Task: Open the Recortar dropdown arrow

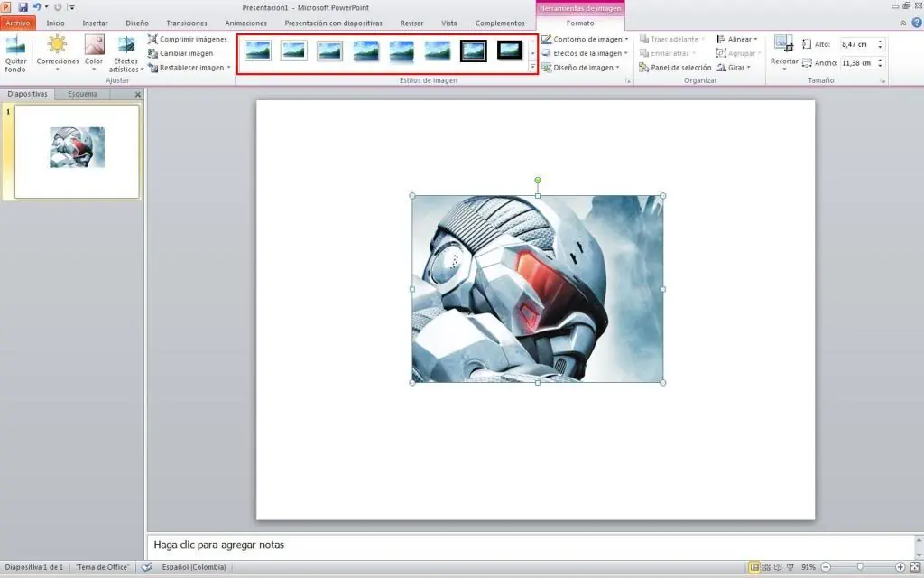Action: click(x=784, y=69)
